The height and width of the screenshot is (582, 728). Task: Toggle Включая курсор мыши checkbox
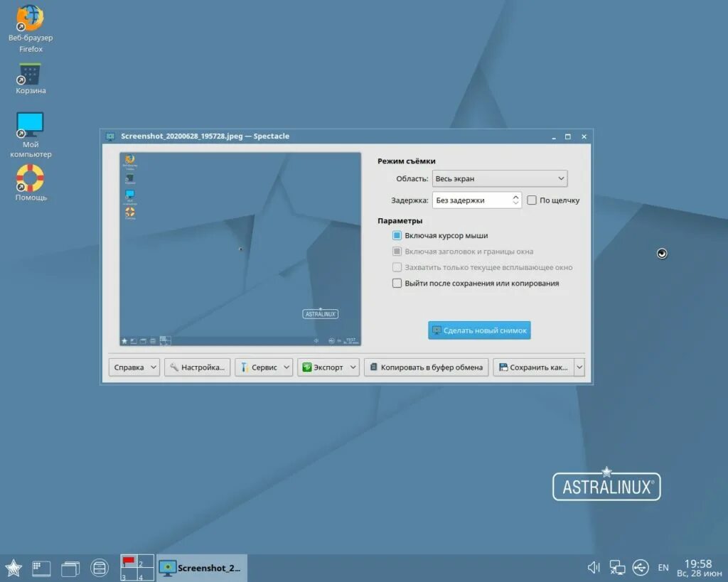pos(397,235)
